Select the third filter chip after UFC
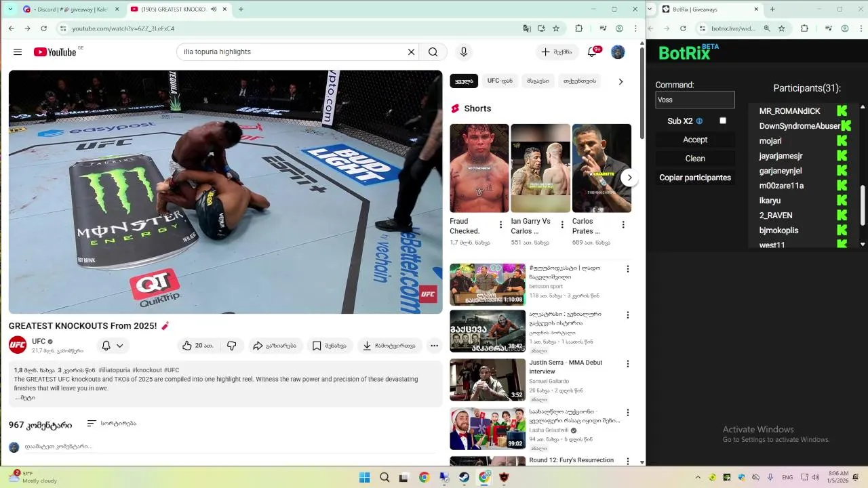 [538, 81]
